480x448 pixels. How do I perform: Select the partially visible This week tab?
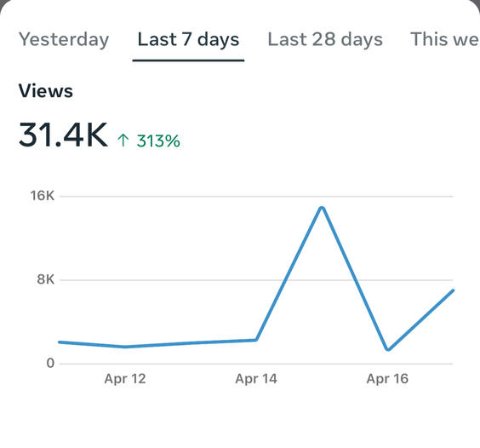coord(445,40)
